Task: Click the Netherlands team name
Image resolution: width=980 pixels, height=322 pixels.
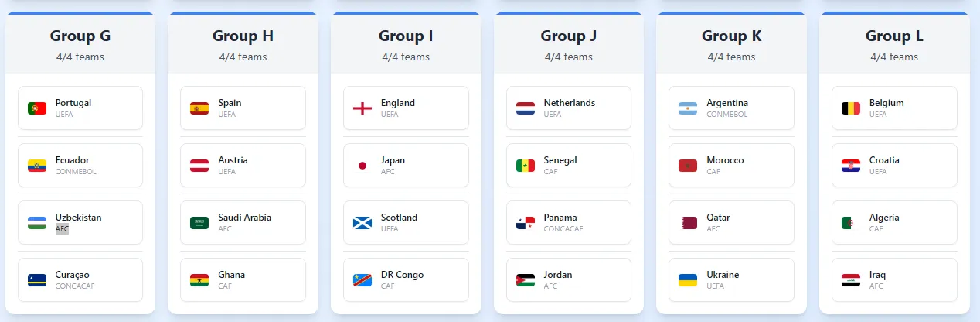Action: [570, 103]
